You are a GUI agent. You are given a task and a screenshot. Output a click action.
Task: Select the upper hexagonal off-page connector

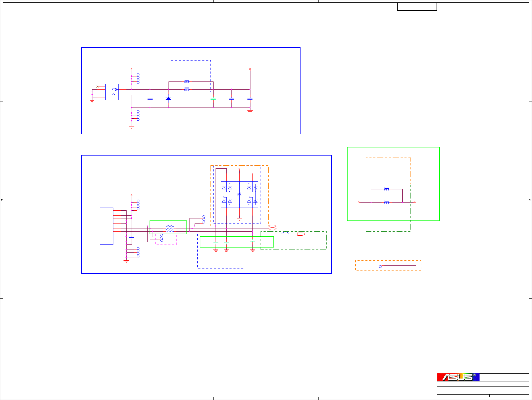[272, 226]
